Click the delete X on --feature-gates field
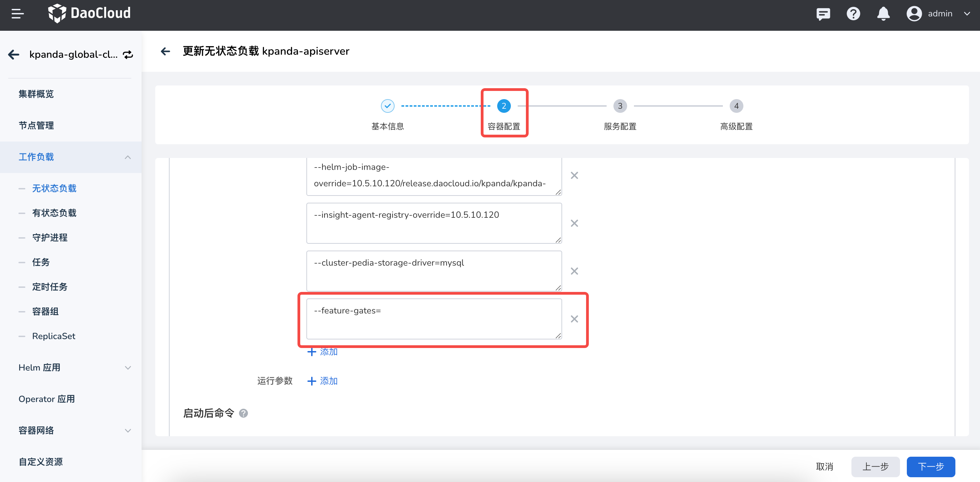980x482 pixels. tap(573, 319)
